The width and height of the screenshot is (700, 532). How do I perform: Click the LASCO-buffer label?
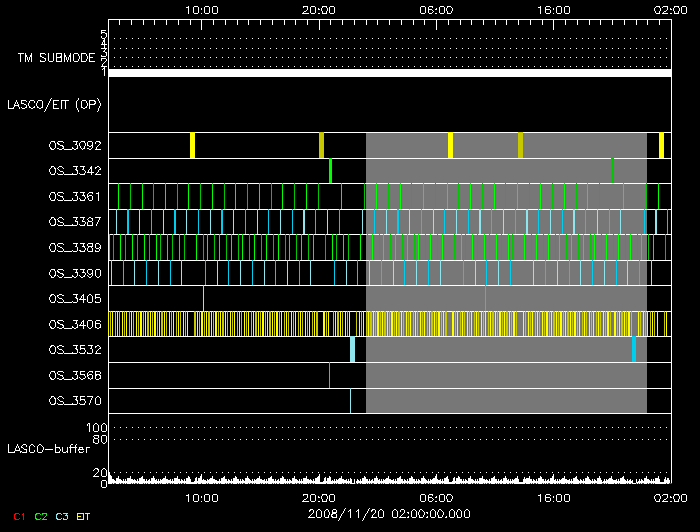click(x=48, y=448)
